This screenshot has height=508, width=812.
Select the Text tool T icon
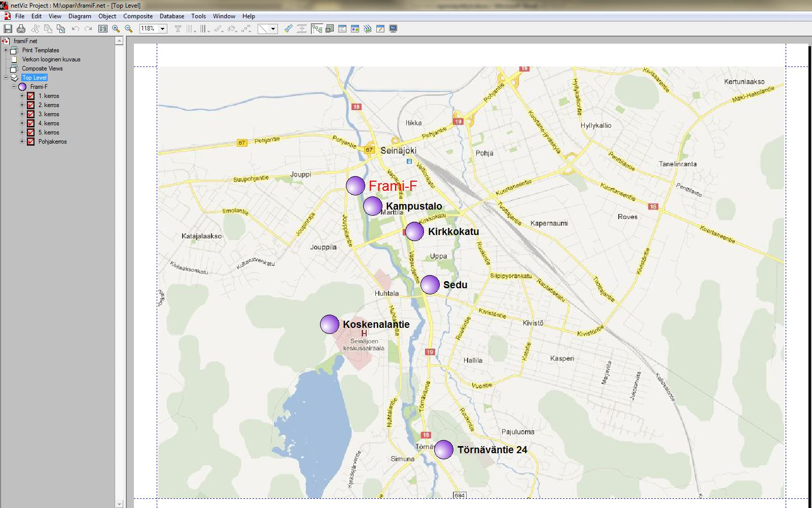(178, 29)
